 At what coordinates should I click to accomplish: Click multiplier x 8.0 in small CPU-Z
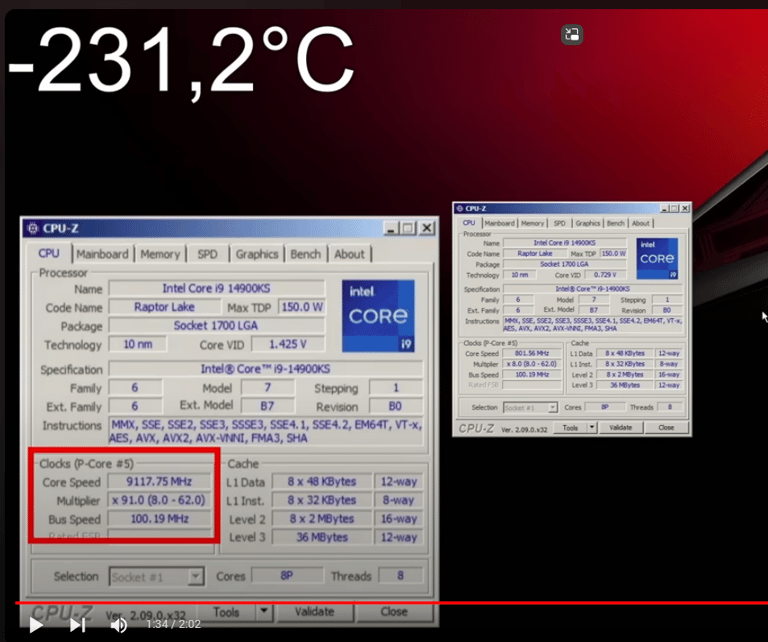(532, 364)
